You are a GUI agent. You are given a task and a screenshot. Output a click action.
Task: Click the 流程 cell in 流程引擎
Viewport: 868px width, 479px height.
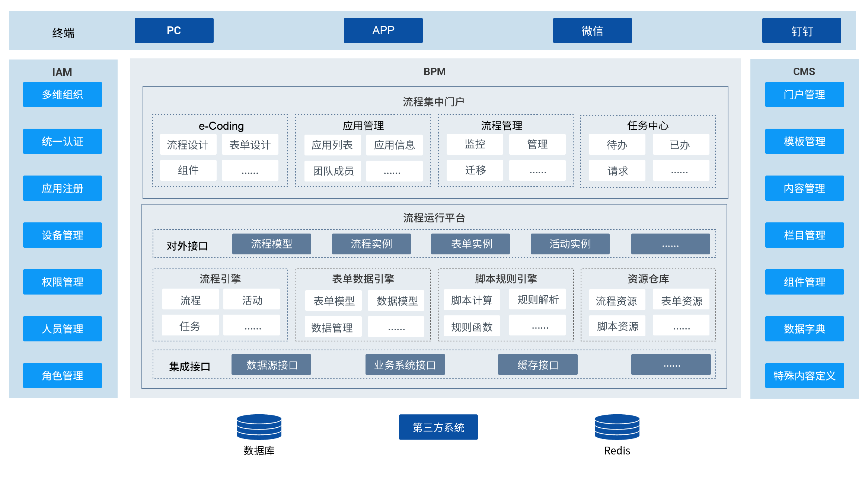tap(191, 299)
